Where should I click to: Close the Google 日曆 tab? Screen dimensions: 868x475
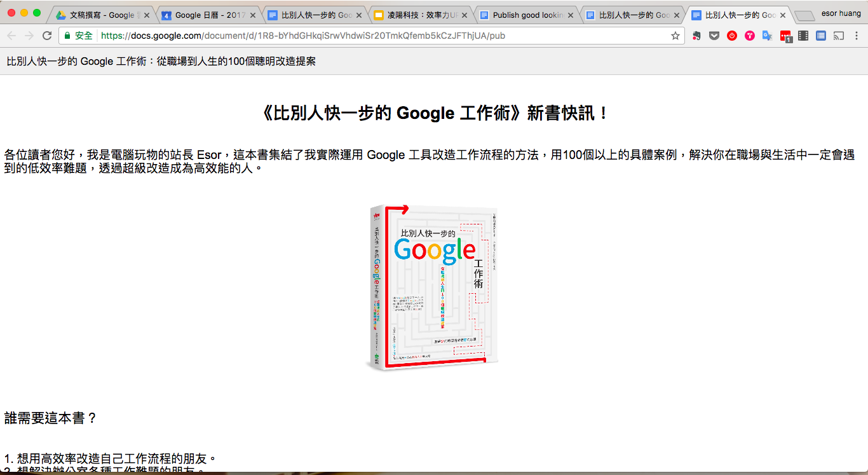[252, 15]
